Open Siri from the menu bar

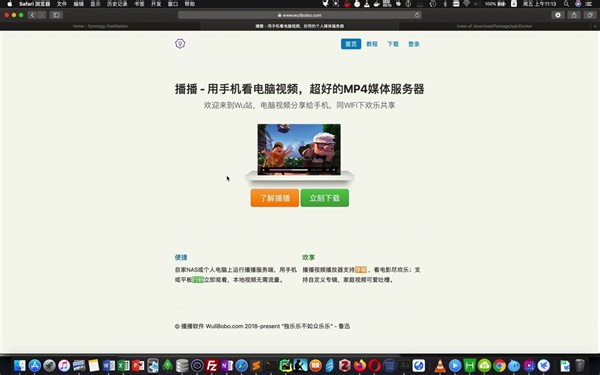coord(578,4)
